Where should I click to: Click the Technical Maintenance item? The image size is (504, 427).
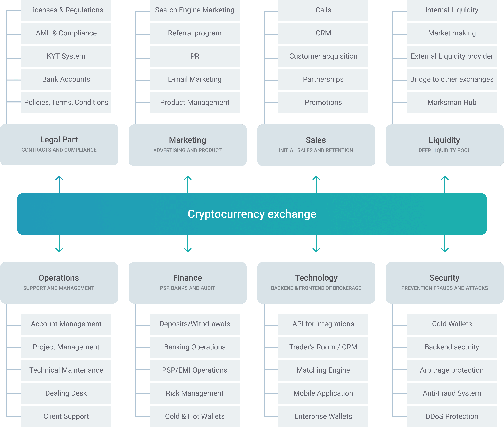coord(66,370)
